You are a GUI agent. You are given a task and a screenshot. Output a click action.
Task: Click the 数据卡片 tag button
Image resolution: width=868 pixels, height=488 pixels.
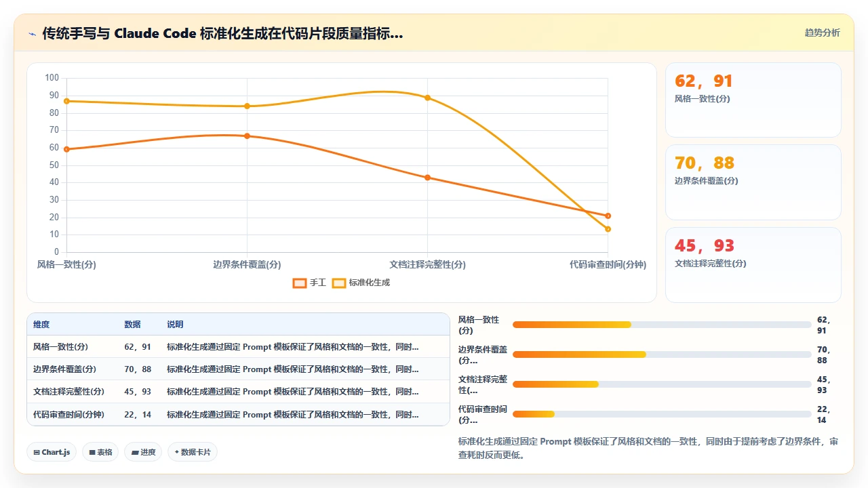193,452
